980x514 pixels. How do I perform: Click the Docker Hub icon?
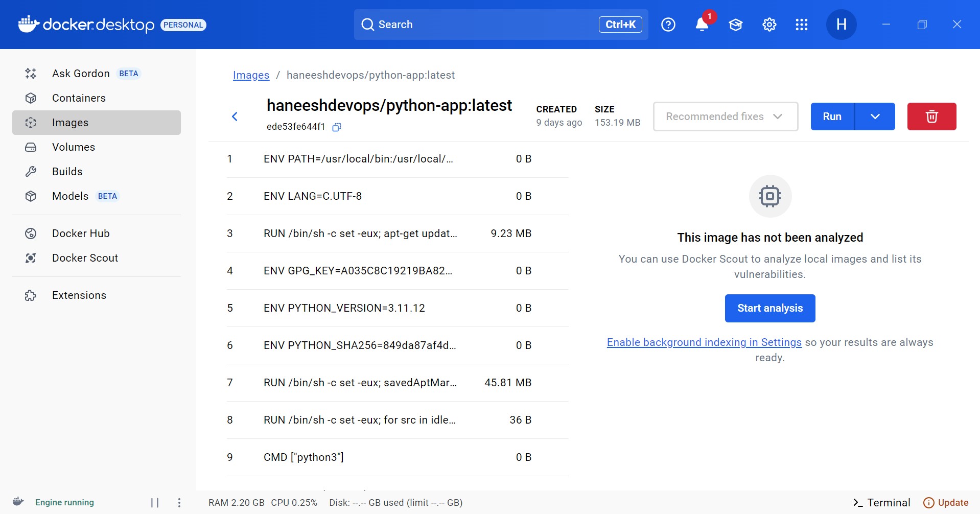tap(31, 233)
